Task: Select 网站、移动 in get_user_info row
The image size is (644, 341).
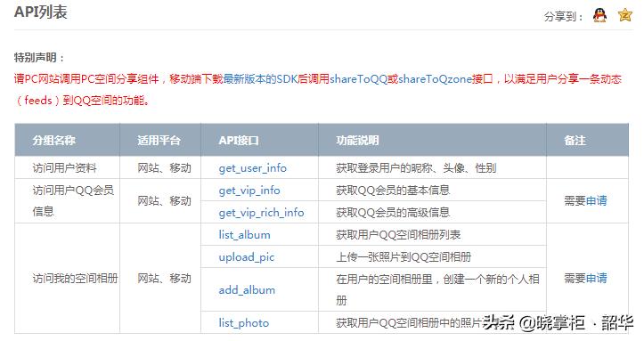Action: pyautogui.click(x=164, y=168)
